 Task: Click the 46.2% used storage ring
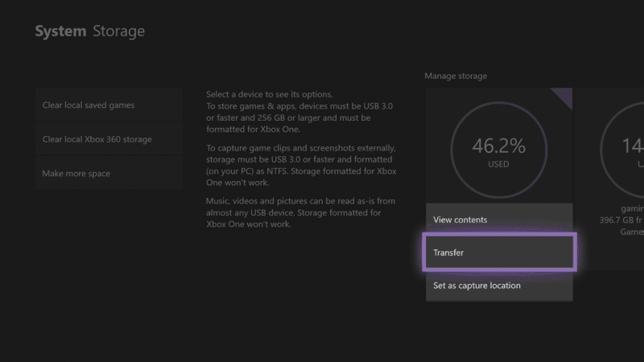498,150
